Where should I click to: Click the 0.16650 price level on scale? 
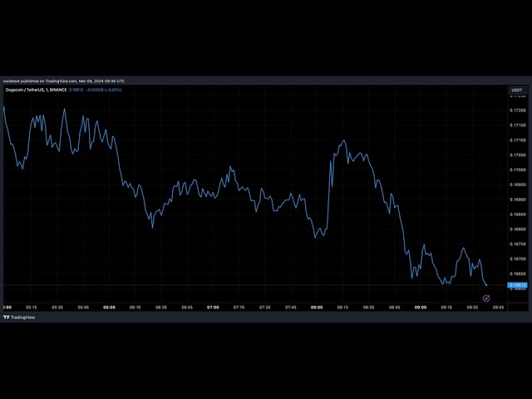(x=517, y=273)
